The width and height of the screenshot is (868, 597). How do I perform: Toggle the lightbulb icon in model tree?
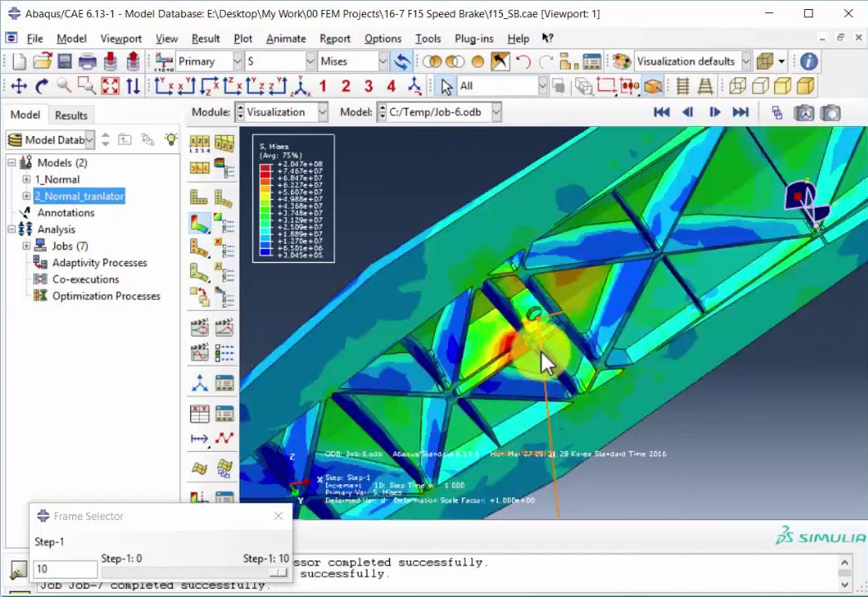[x=171, y=139]
